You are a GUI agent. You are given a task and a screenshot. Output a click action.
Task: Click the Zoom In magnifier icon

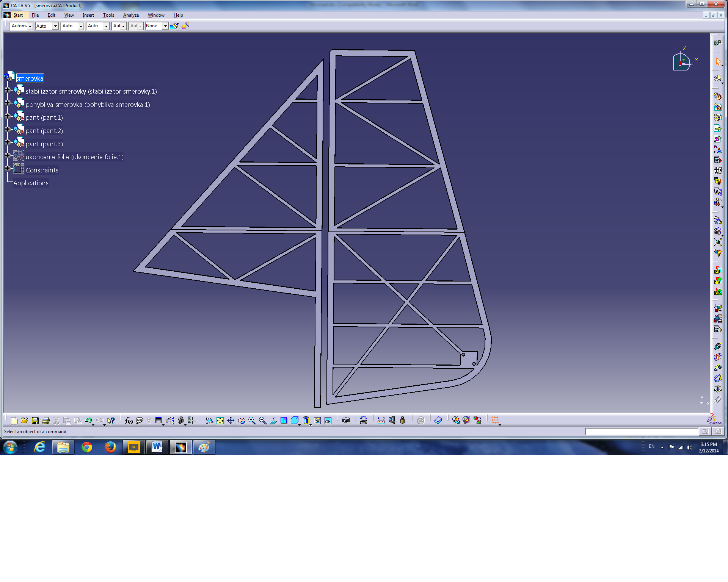coord(252,421)
